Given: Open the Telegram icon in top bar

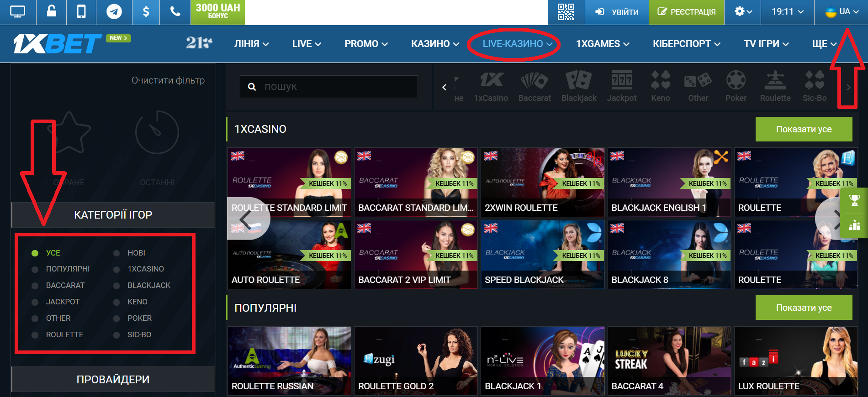Looking at the screenshot, I should click(114, 12).
